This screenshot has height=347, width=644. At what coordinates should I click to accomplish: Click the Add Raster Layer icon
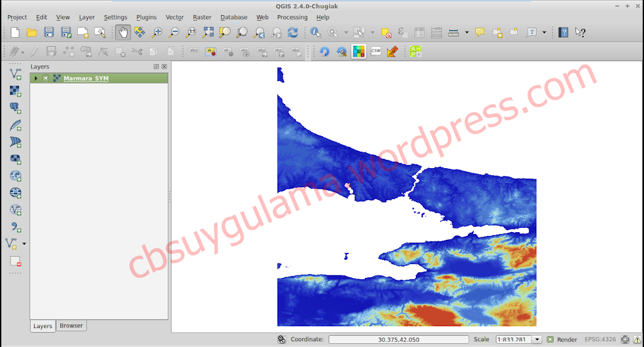click(x=16, y=91)
